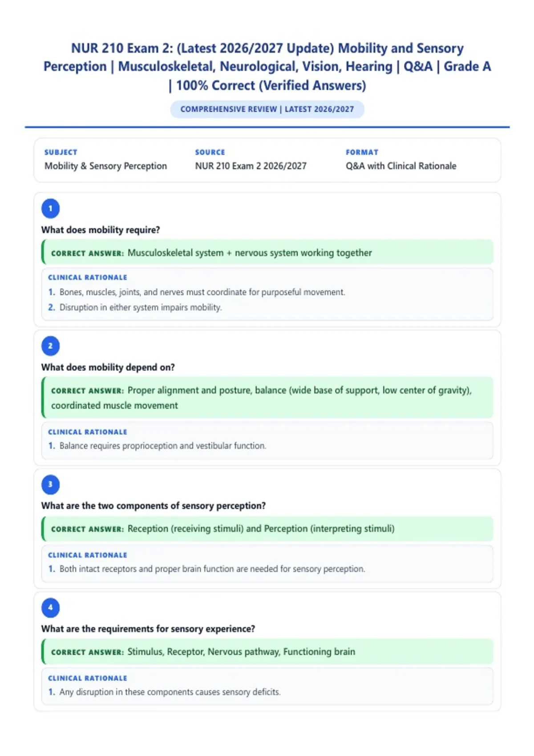Click the SUBJECT label in info card
534x756 pixels.
click(61, 152)
